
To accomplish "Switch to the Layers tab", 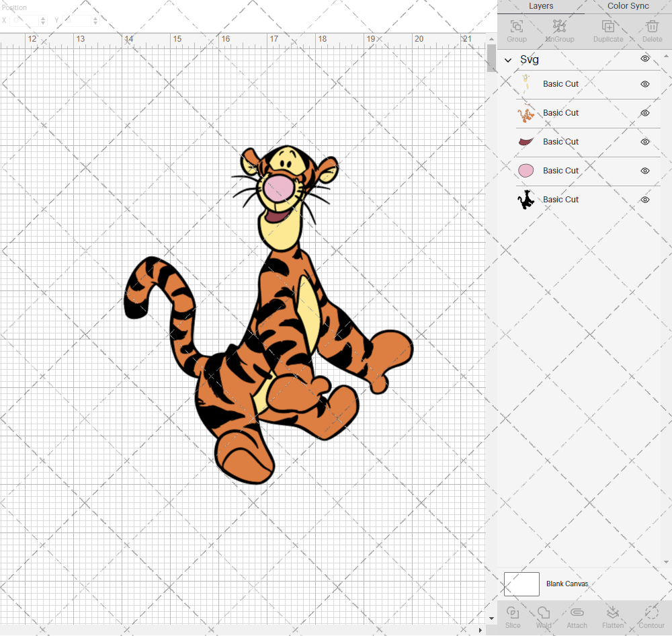I will [541, 6].
